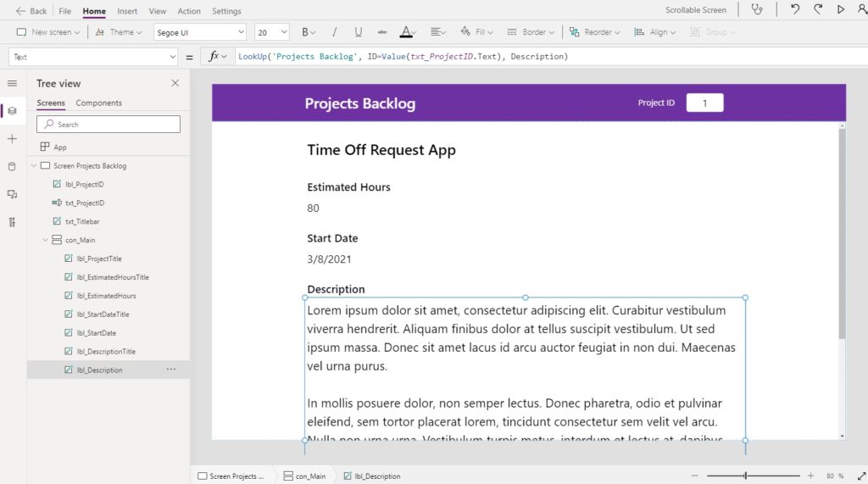
Task: Click the New screen button
Action: 48,32
